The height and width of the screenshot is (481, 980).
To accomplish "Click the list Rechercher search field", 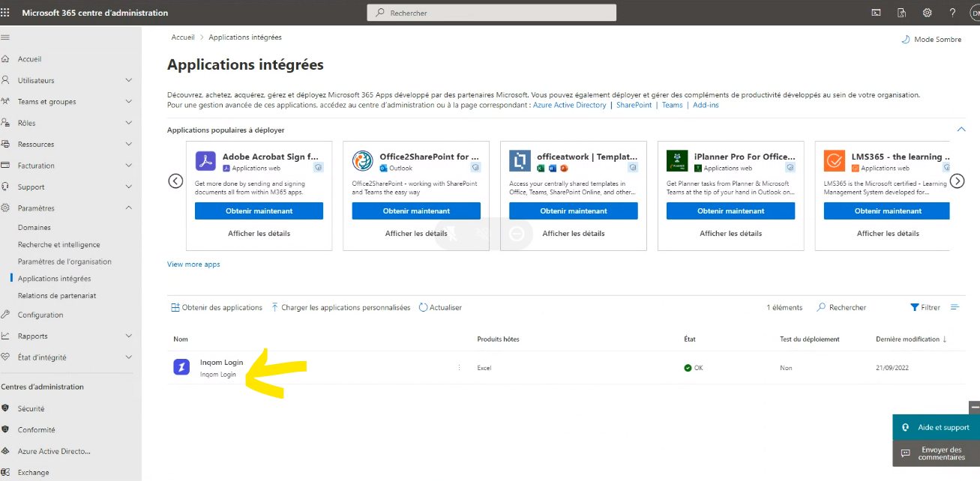I will click(841, 308).
